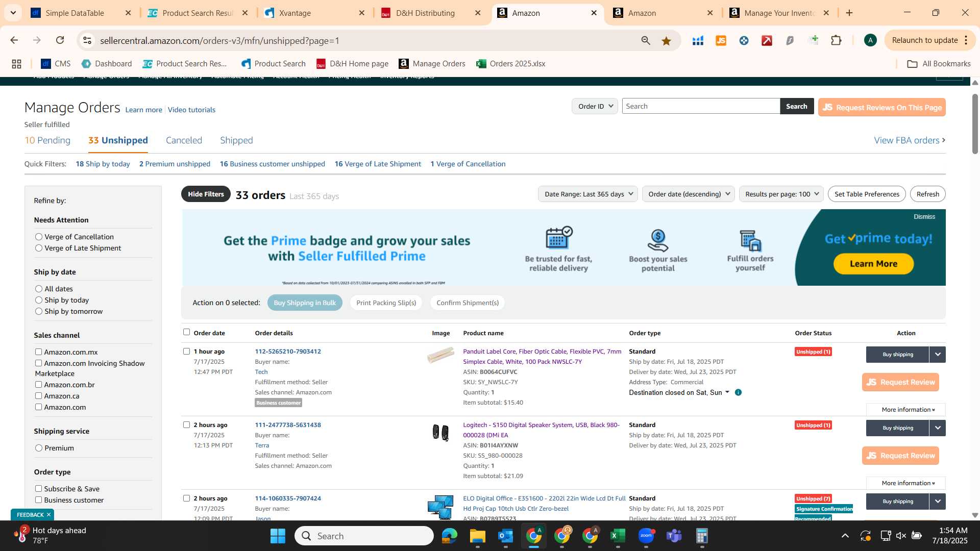Go back to previous page
980x551 pixels.
pos(14,40)
